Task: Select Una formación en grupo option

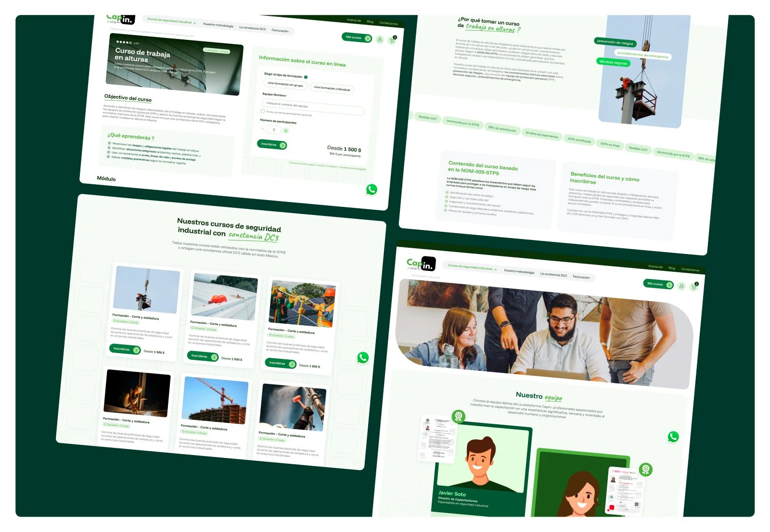Action: tap(285, 85)
